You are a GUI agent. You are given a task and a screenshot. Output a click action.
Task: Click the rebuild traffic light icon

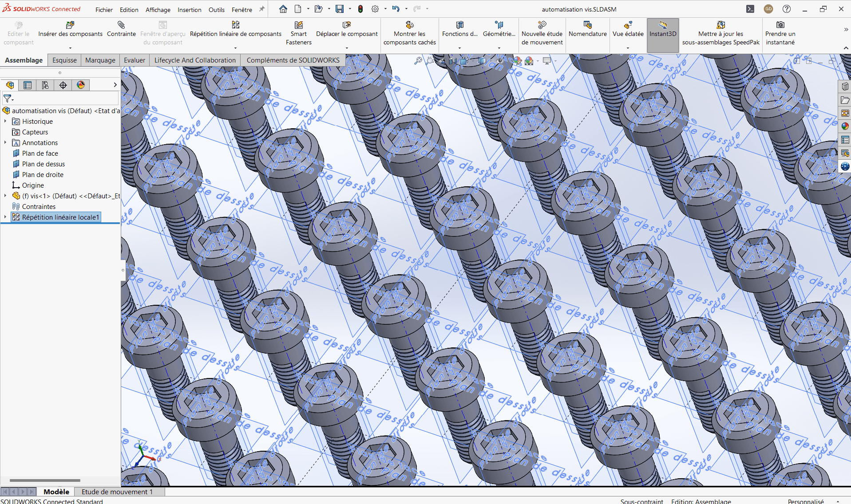360,9
